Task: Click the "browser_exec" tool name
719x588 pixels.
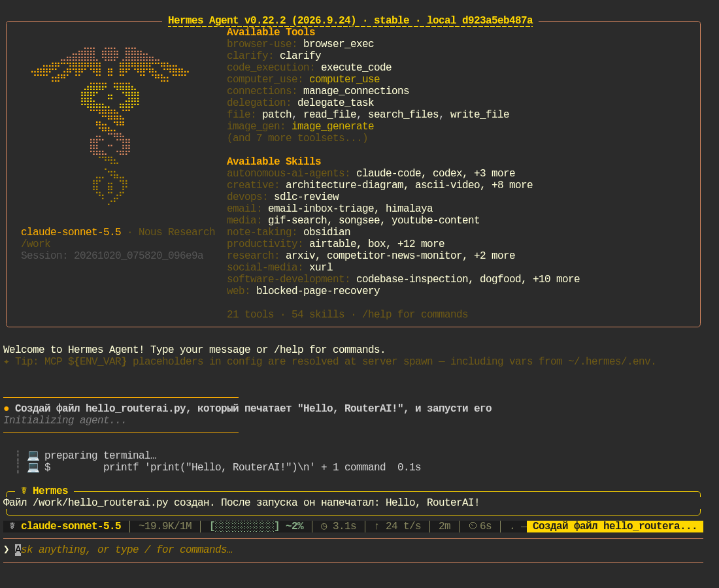Action: 339,44
